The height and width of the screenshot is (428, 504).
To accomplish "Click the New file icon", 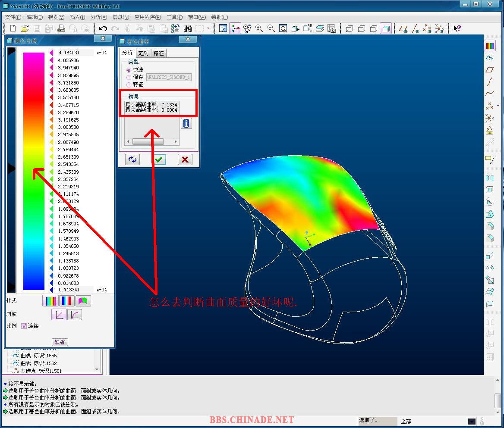I will coord(13,28).
